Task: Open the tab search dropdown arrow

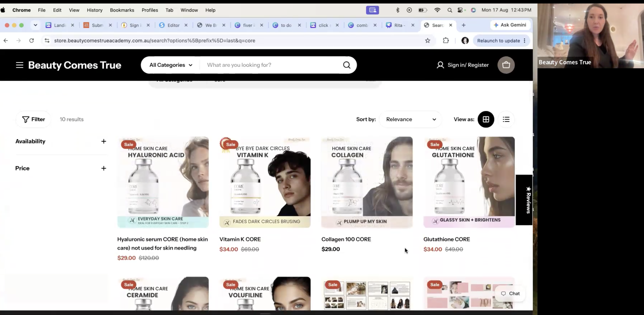Action: pos(35,25)
